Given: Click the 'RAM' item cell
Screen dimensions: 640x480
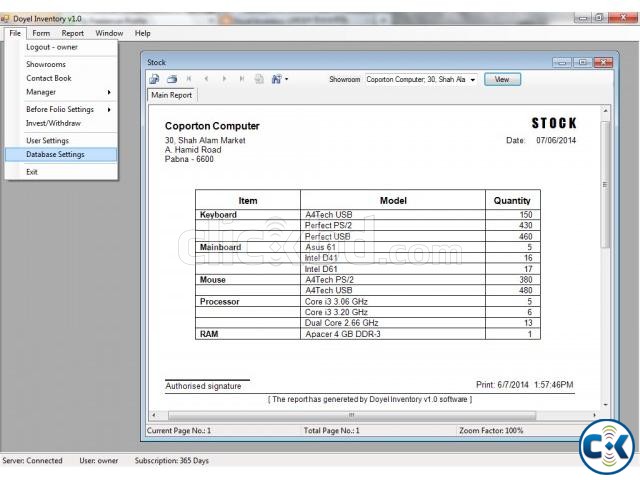Looking at the screenshot, I should 248,334.
